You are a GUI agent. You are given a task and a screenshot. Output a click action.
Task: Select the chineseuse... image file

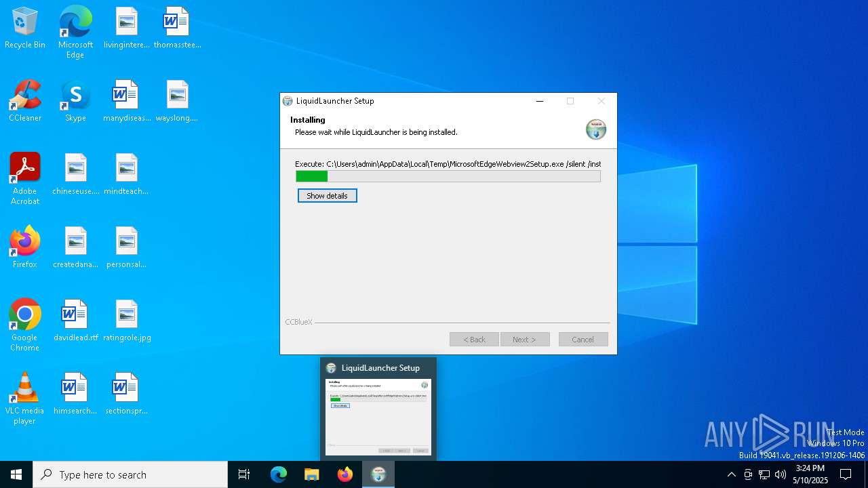pyautogui.click(x=75, y=175)
